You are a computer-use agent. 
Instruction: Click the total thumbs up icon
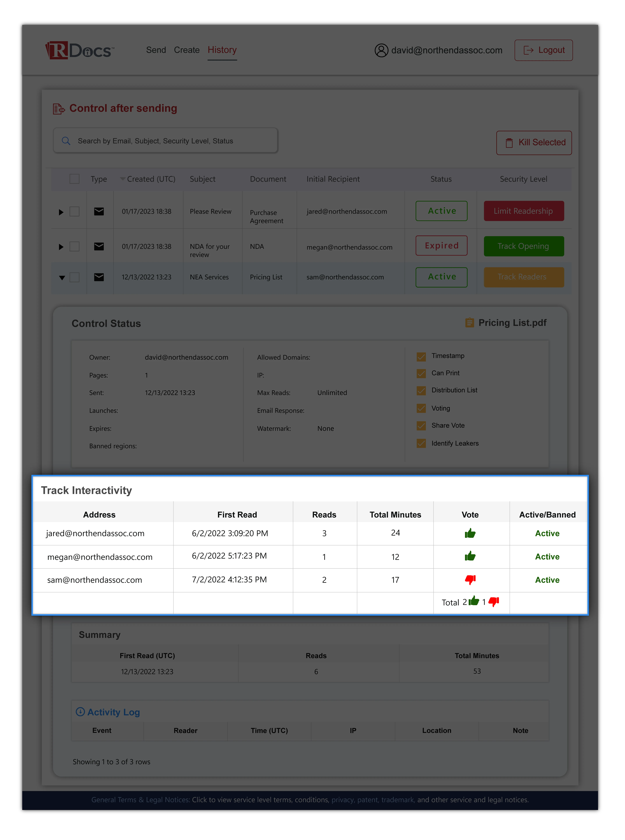point(474,601)
